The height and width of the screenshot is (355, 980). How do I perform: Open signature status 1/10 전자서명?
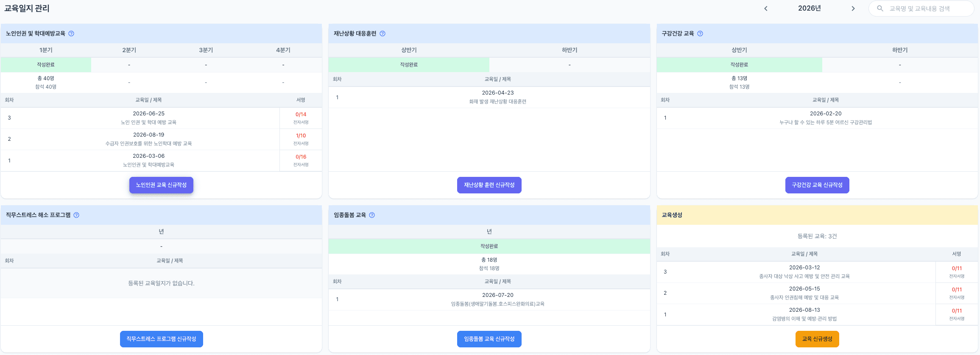[x=301, y=139]
